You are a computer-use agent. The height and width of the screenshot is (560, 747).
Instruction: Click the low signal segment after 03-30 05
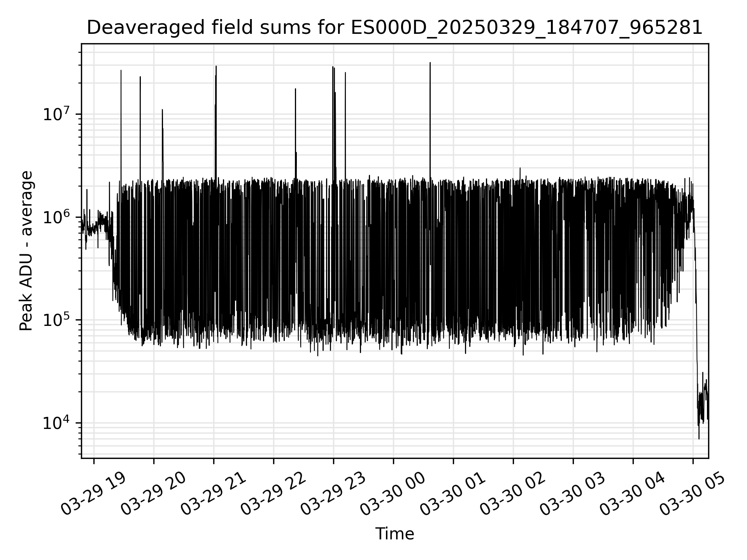(x=702, y=404)
